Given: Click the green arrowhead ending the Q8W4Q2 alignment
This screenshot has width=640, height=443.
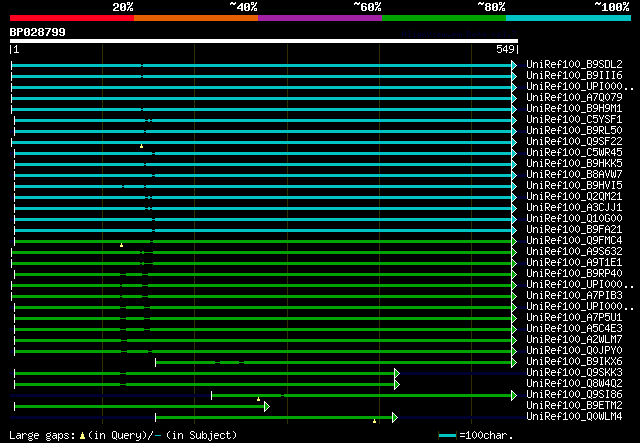Looking at the screenshot, I should [397, 384].
